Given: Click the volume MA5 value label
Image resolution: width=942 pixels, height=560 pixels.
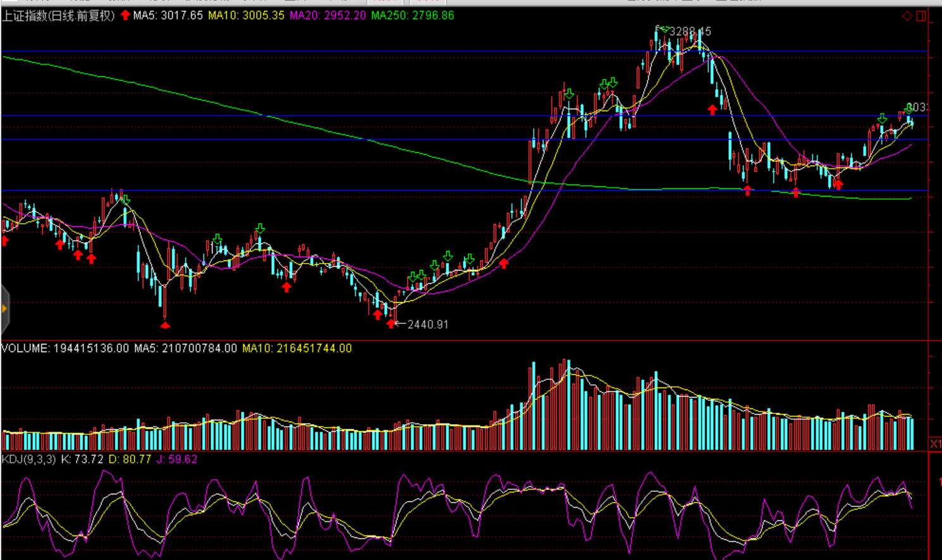Looking at the screenshot, I should tap(185, 348).
